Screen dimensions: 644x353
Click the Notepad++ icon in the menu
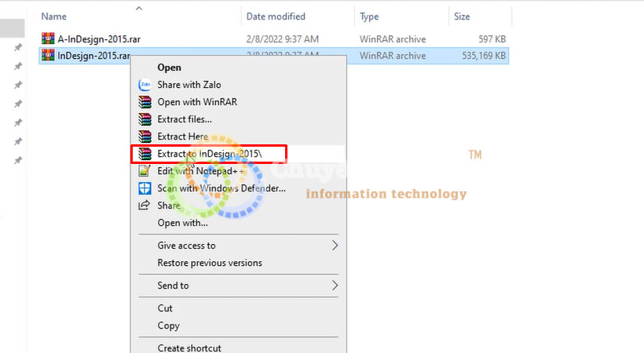tap(145, 171)
